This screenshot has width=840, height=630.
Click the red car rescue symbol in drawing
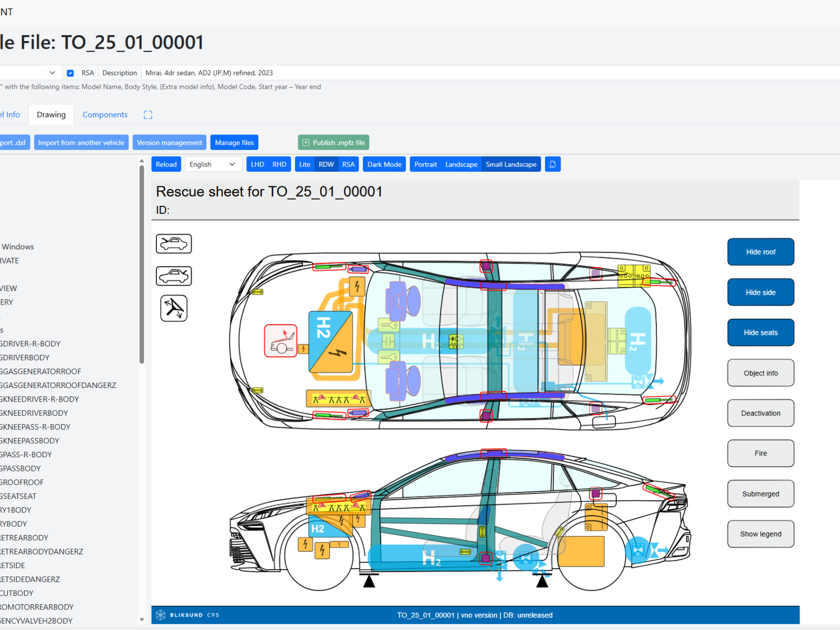(281, 341)
